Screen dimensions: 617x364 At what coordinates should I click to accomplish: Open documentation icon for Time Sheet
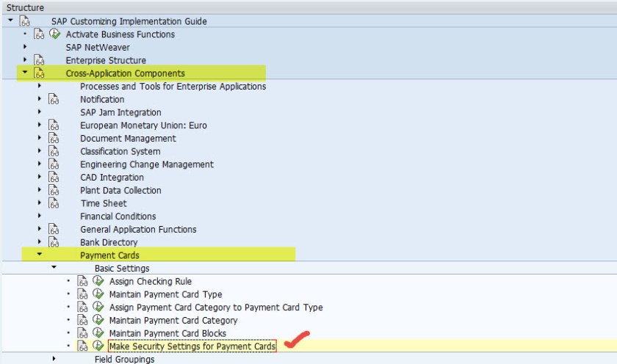(x=54, y=203)
